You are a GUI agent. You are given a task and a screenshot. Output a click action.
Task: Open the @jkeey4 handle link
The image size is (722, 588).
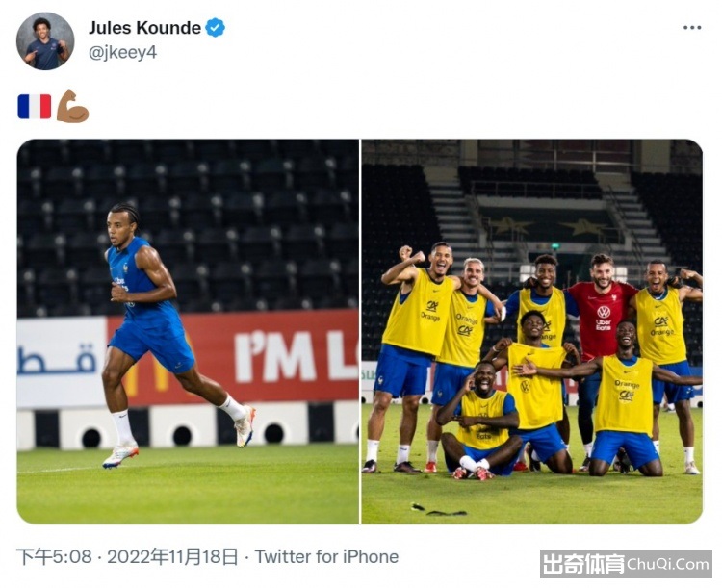(122, 53)
